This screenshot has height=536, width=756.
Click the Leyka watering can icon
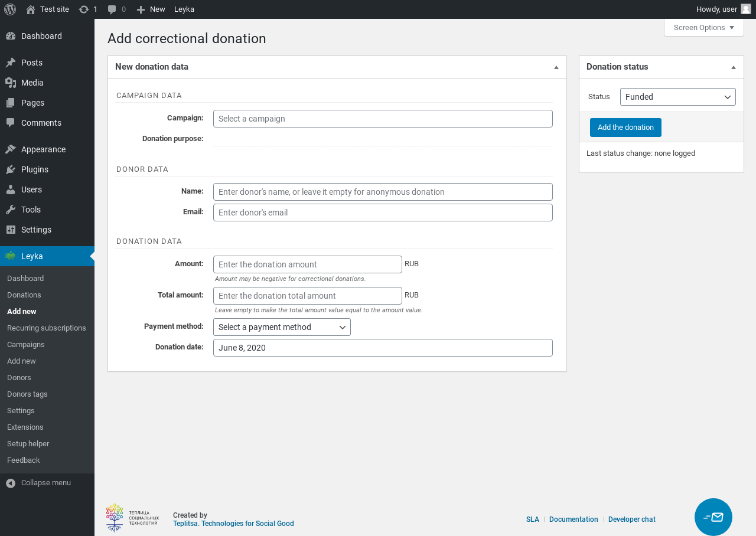10,256
